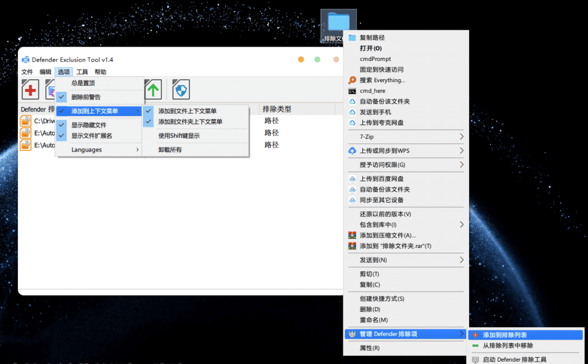Choose 固定到快速访问

click(x=406, y=69)
